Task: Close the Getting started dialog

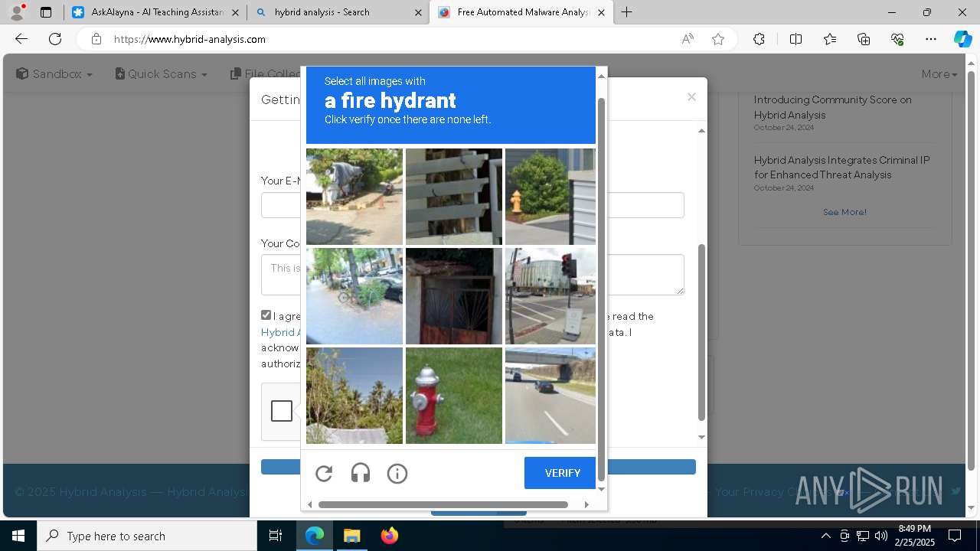Action: tap(691, 96)
